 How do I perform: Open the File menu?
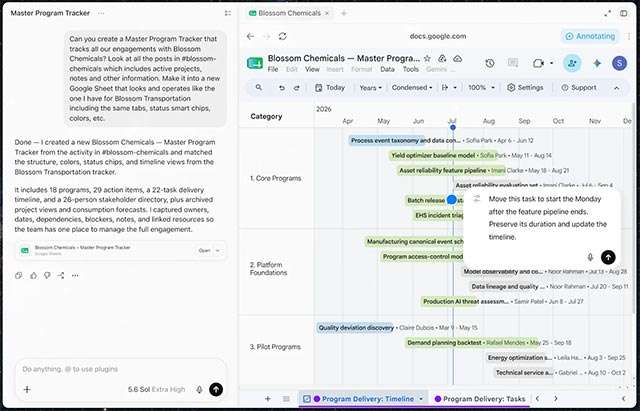273,69
